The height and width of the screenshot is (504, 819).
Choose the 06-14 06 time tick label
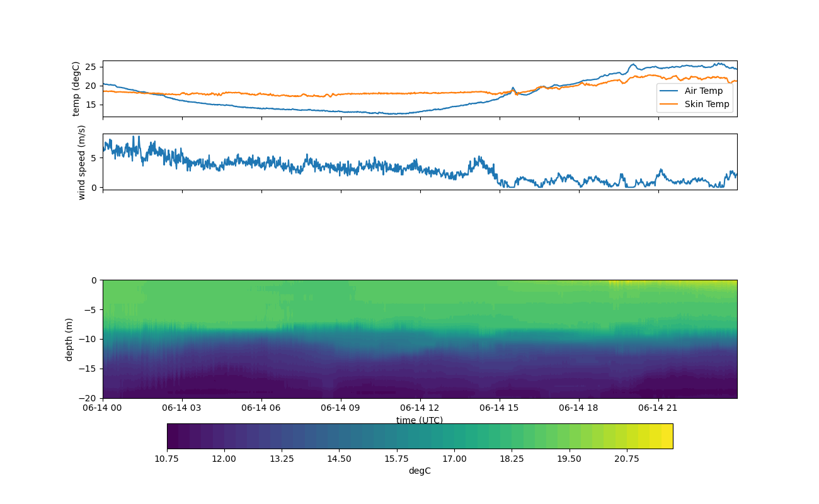(x=261, y=408)
